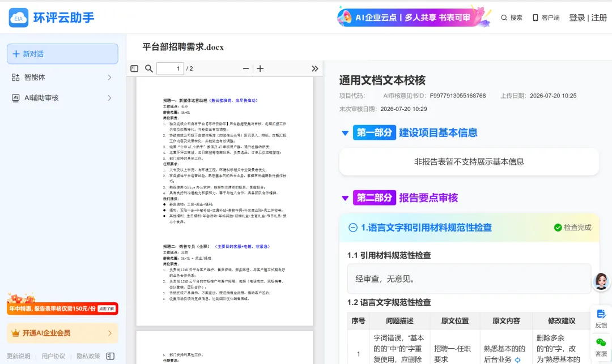612x364 pixels.
Task: Click the AI审核意见书ID F9977913055168768 value
Action: coord(457,96)
